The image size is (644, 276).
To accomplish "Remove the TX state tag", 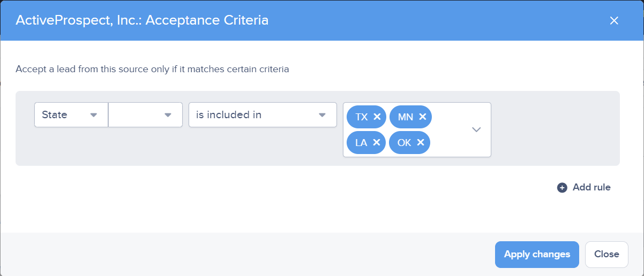I will tap(377, 117).
